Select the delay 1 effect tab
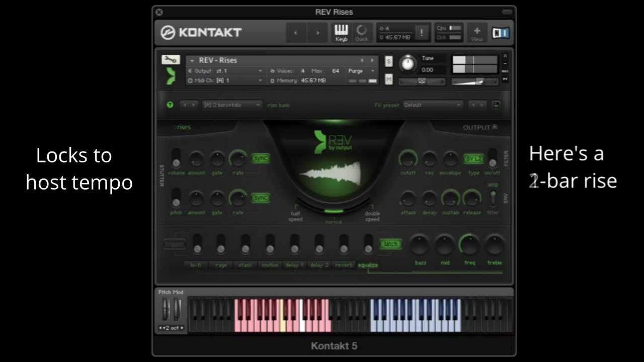This screenshot has height=362, width=644. 294,265
